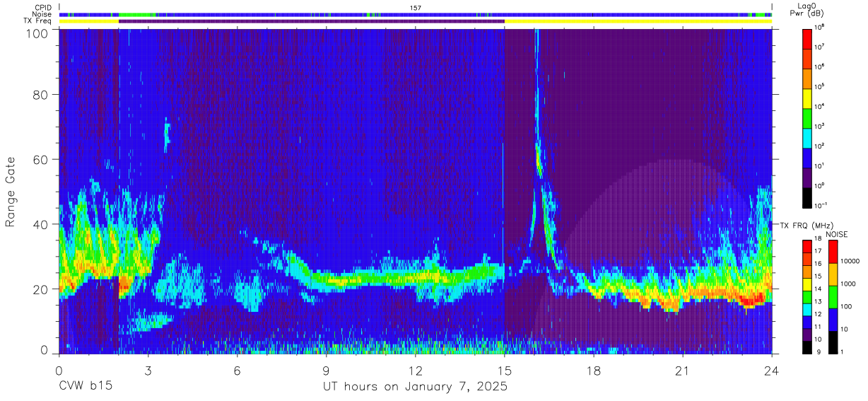
Task: Click the CPID label at top left
Action: click(42, 8)
